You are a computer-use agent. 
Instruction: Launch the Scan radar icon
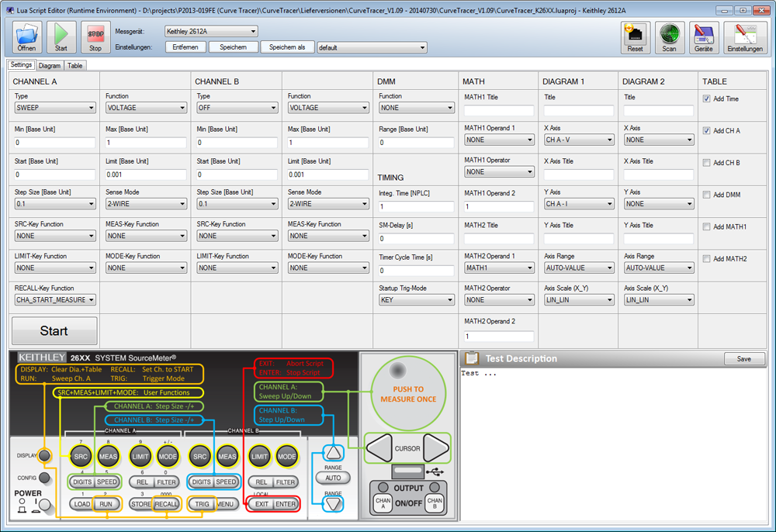669,33
